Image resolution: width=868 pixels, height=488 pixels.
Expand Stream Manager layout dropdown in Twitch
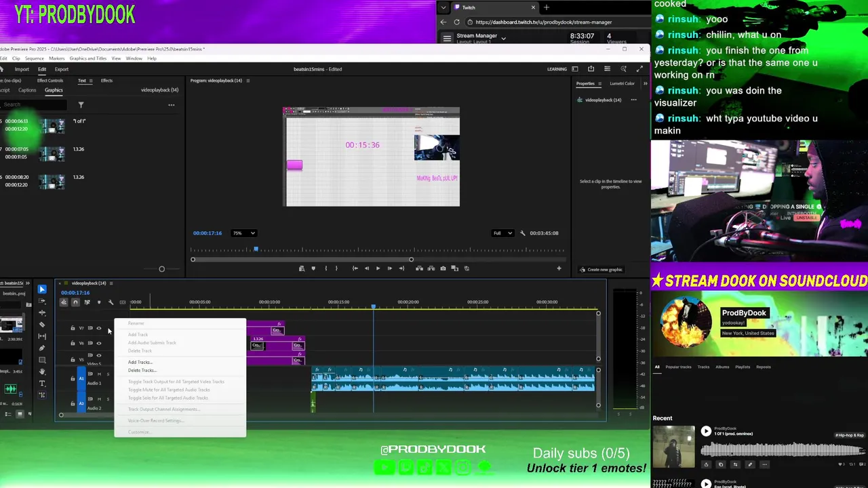(503, 39)
